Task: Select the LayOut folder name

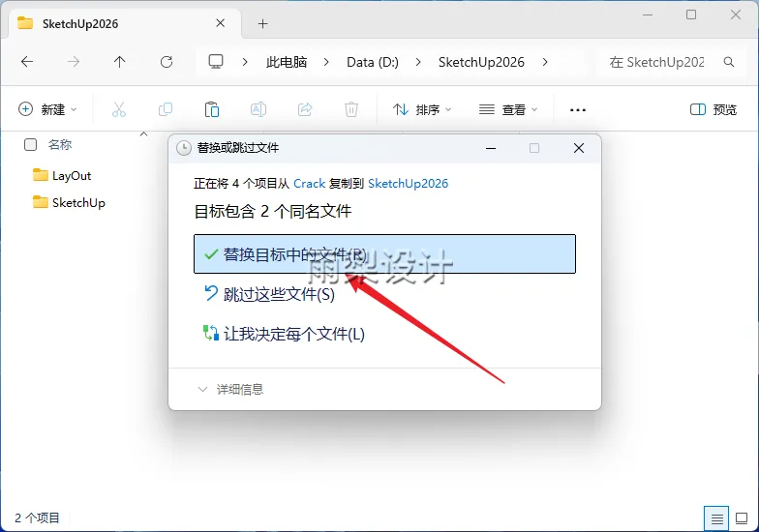Action: (x=72, y=176)
